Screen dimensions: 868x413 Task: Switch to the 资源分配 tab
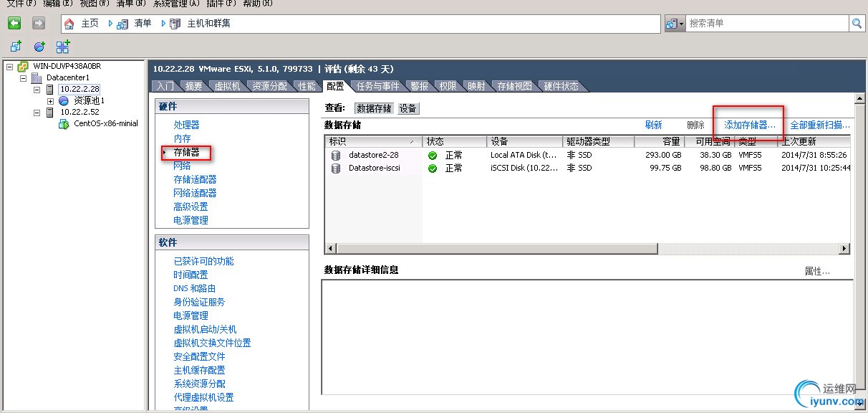point(269,86)
